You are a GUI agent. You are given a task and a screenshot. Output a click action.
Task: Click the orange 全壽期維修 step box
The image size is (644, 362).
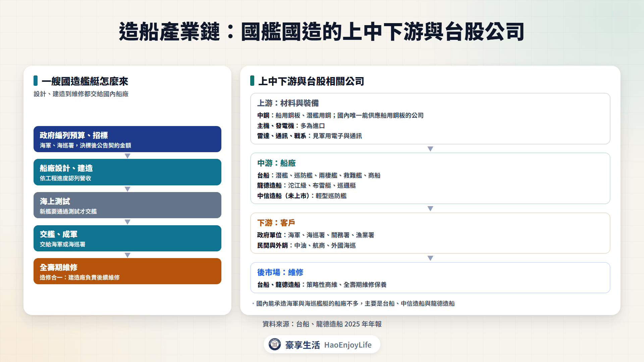pos(127,271)
